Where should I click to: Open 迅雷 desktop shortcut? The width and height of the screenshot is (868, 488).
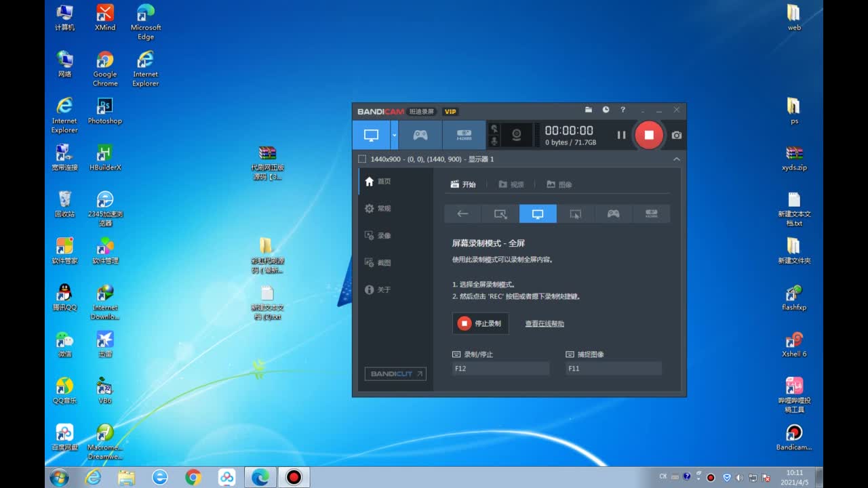tap(105, 345)
